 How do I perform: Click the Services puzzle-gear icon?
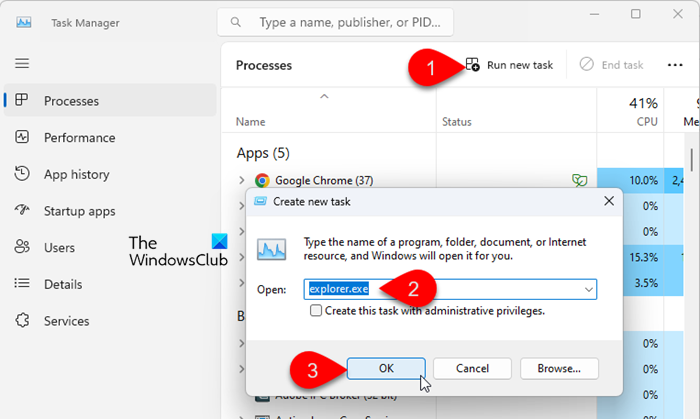click(22, 320)
